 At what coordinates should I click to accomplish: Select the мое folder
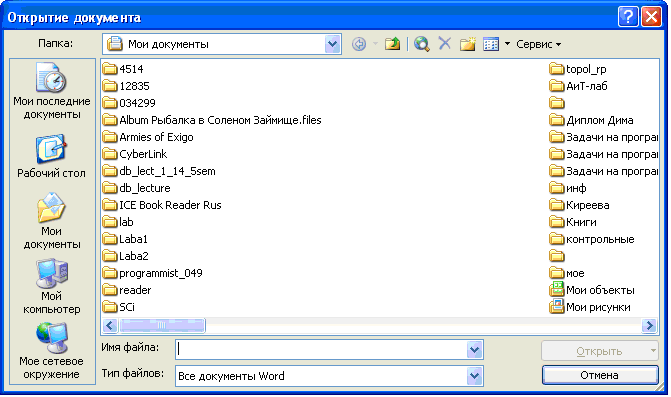(567, 273)
